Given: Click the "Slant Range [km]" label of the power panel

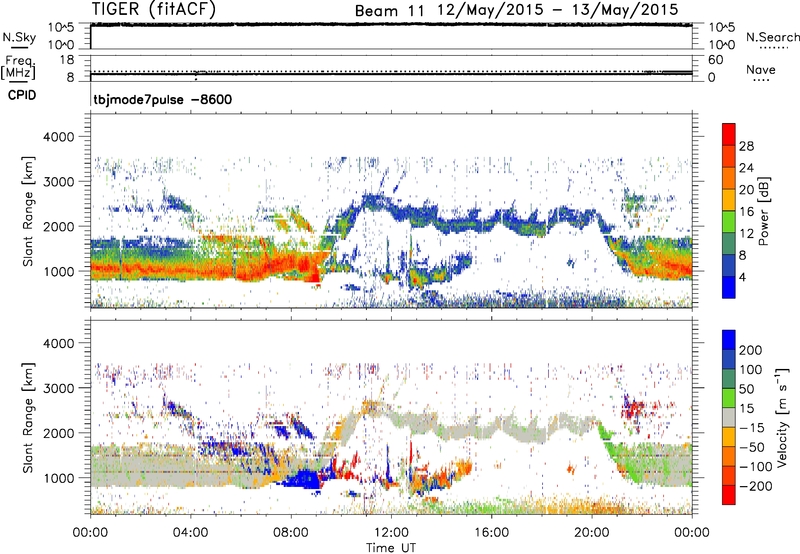Looking at the screenshot, I should pyautogui.click(x=28, y=211).
